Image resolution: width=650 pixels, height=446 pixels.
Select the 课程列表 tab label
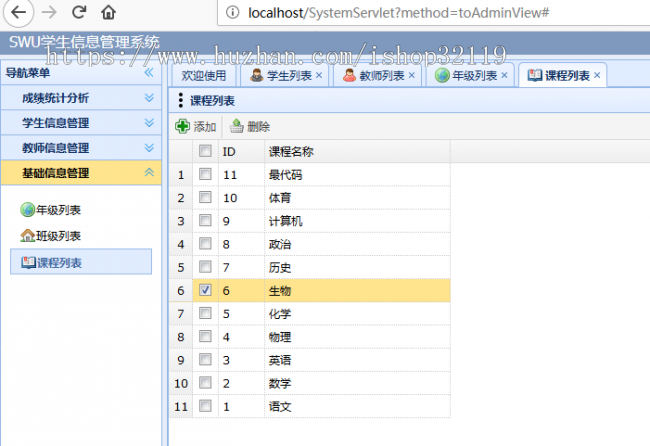pyautogui.click(x=567, y=75)
